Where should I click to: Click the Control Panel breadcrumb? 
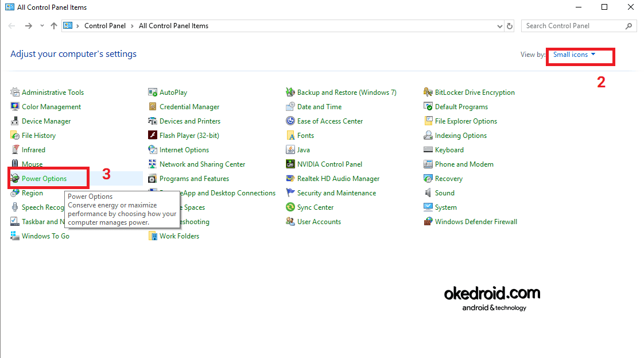105,26
